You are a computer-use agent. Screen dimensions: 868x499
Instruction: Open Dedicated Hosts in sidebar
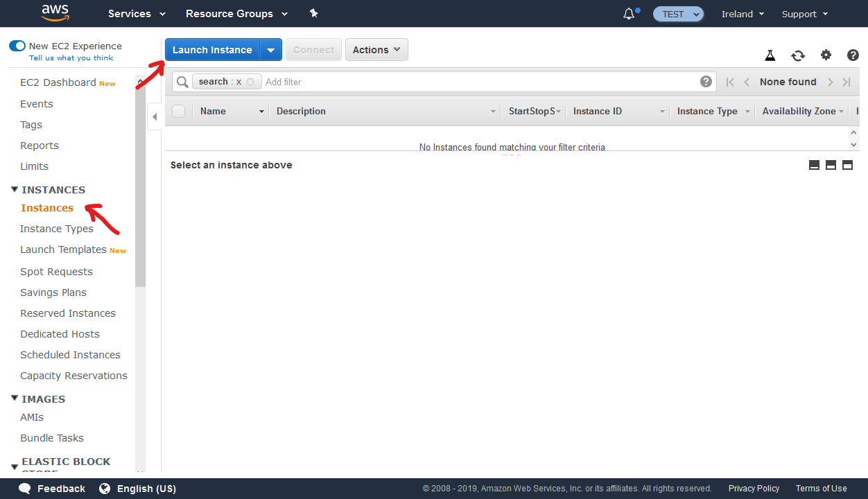pyautogui.click(x=60, y=334)
